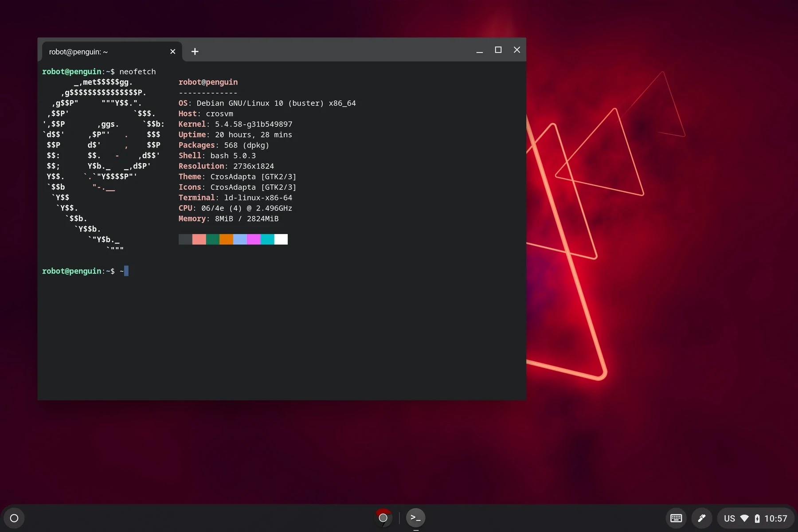The width and height of the screenshot is (798, 532).
Task: Maximize the terminal window
Action: coord(498,50)
